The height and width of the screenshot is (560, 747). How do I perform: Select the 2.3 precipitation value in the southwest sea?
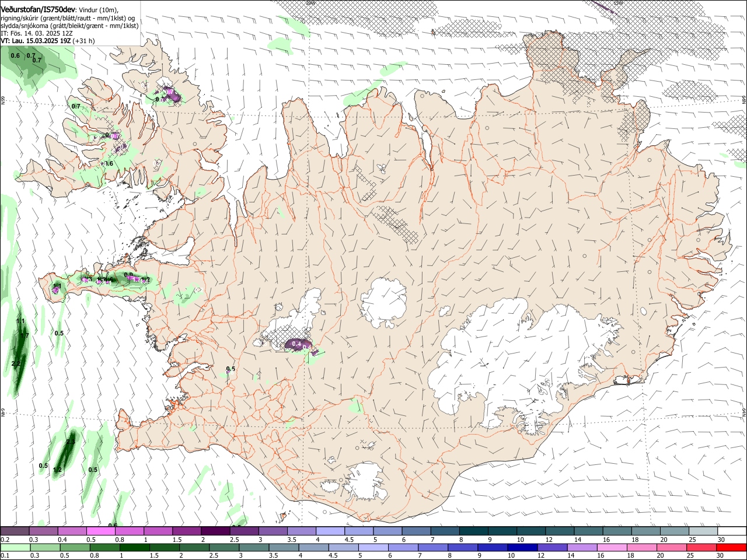71,442
